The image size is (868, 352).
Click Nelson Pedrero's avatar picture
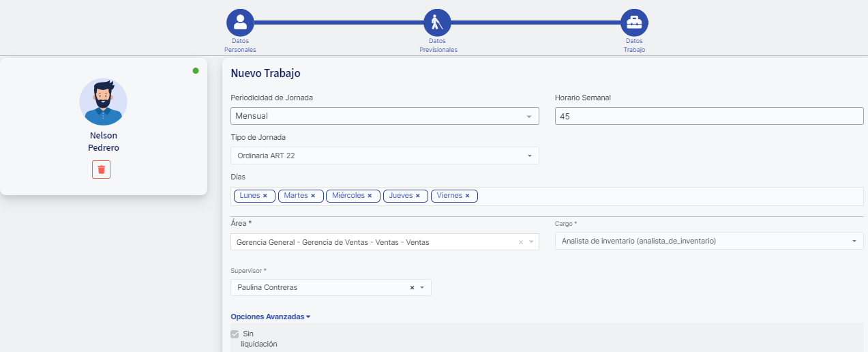(103, 102)
